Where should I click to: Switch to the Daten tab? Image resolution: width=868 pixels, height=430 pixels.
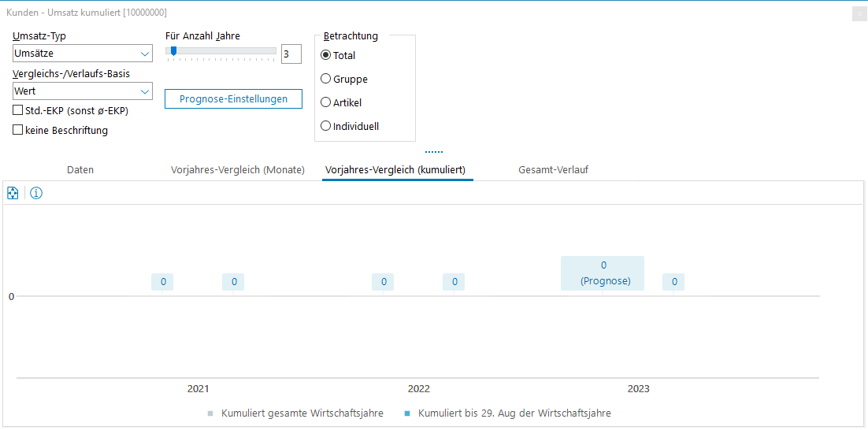coord(80,170)
